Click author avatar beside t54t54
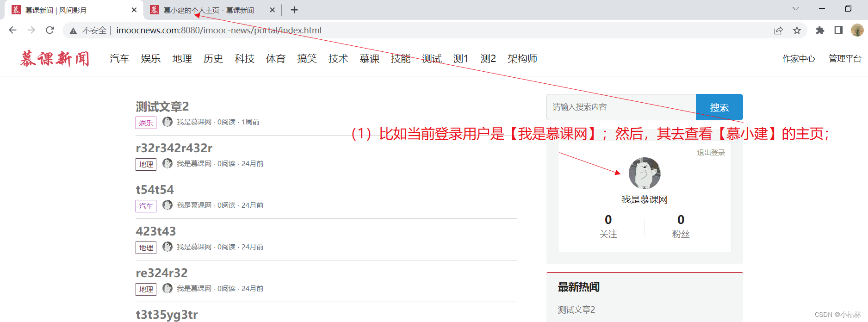The height and width of the screenshot is (322, 868). 167,205
